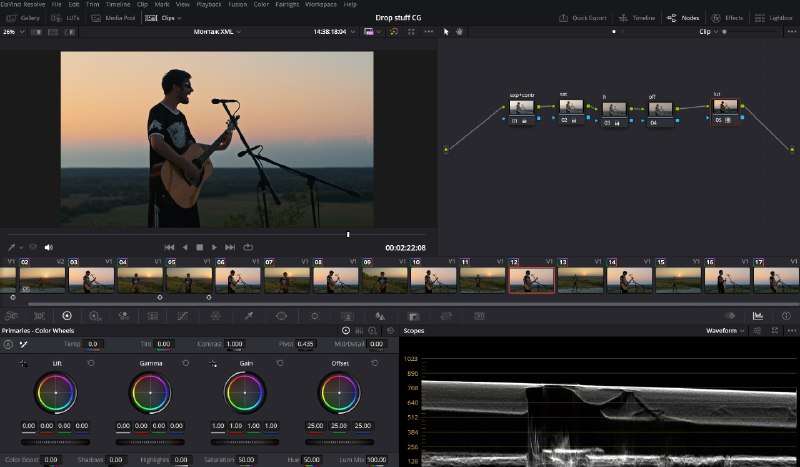The height and width of the screenshot is (467, 800).
Task: Open the Fusion menu
Action: pyautogui.click(x=237, y=4)
